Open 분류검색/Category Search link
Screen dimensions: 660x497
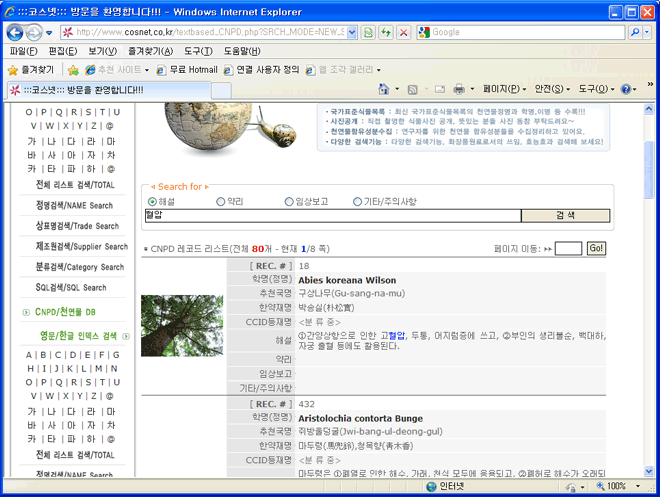[80, 267]
